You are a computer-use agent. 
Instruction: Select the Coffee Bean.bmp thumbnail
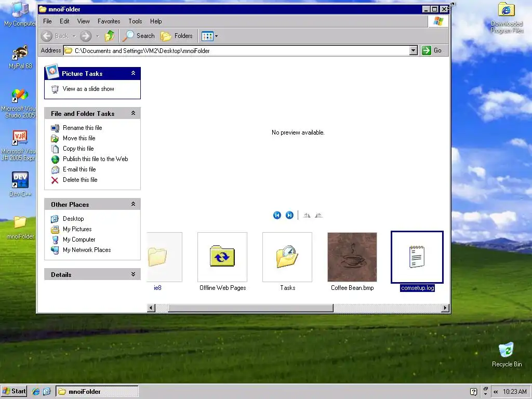point(352,257)
